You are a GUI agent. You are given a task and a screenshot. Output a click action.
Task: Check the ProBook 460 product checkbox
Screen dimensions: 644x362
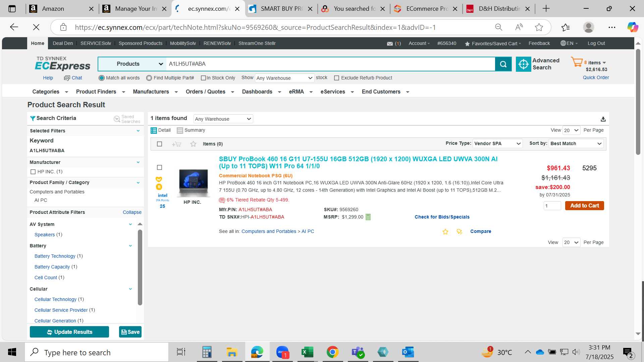(x=160, y=168)
